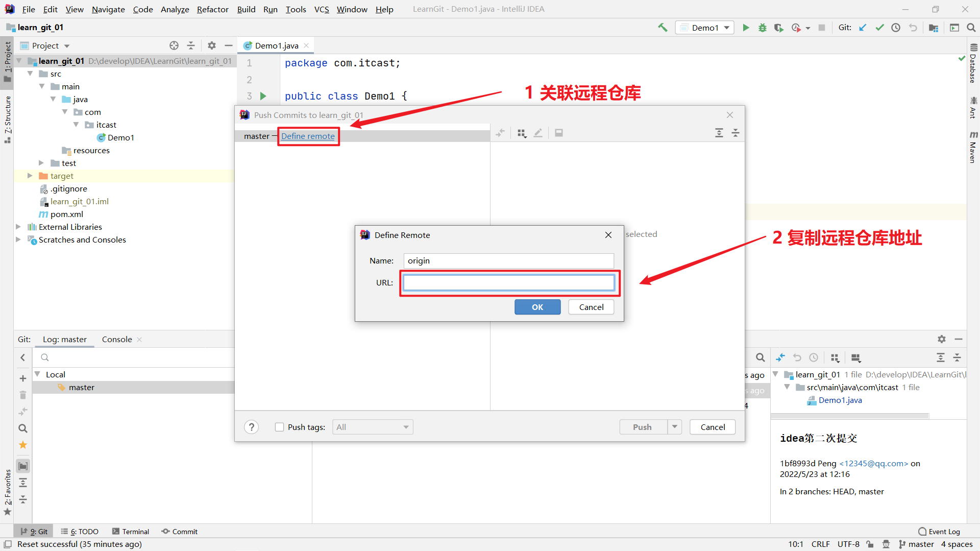Click the help question mark in Push dialog
The width and height of the screenshot is (980, 551).
[x=251, y=427]
